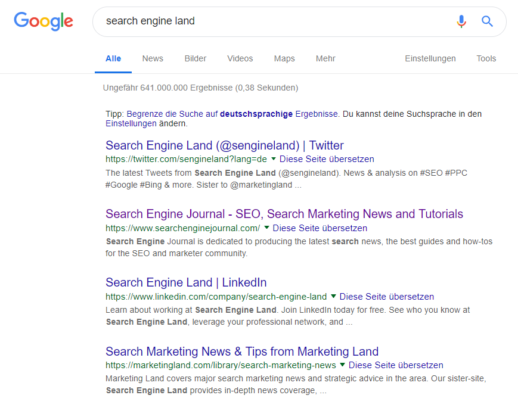Open the translate dropdown for the Twitter result
This screenshot has height=420, width=518.
click(273, 159)
